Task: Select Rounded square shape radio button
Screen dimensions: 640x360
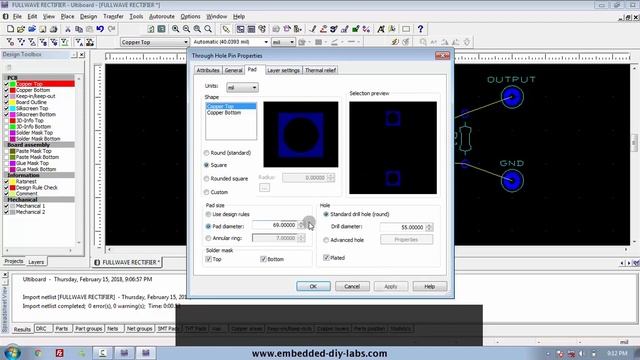Action: 207,179
